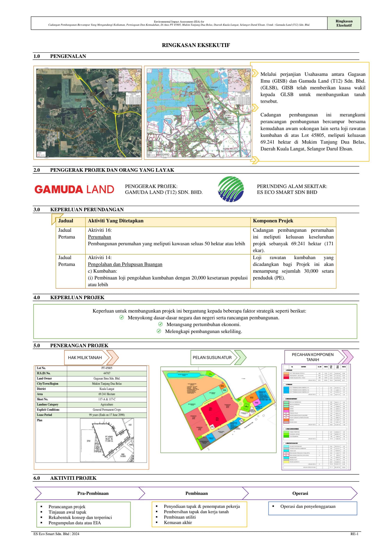Click underlined Pengolahan dan Pelupusan Buangan text

coord(125,264)
